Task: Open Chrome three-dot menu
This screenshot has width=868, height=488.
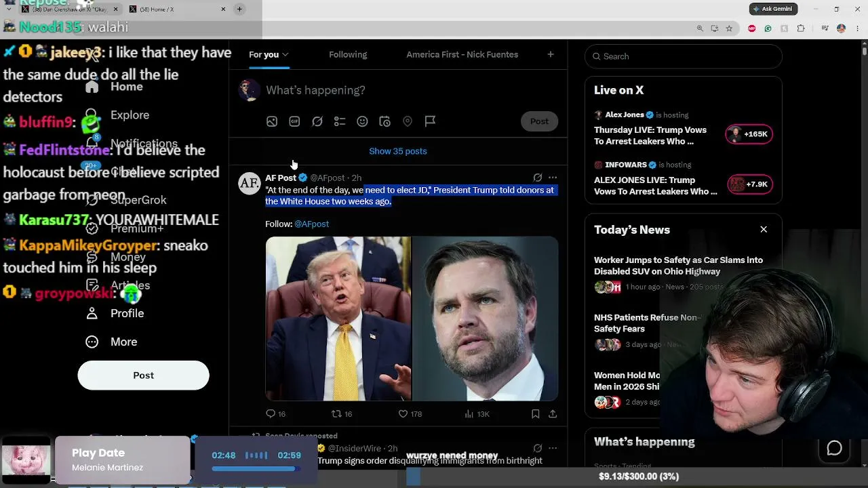Action: coord(857,28)
